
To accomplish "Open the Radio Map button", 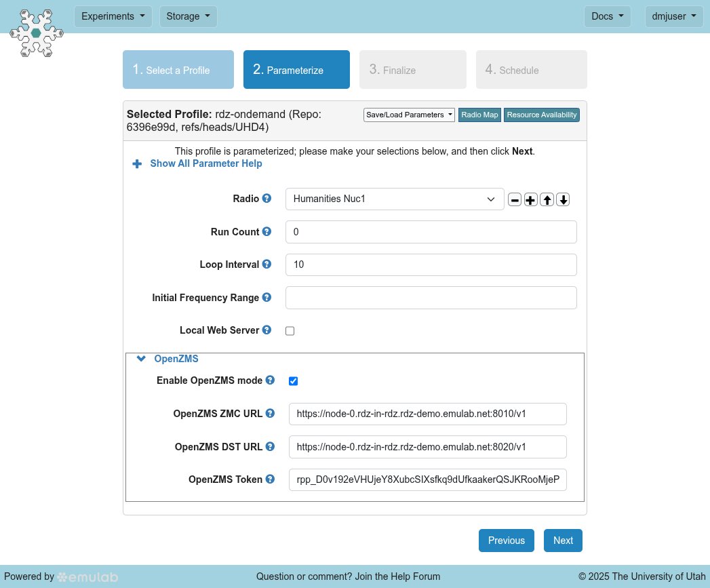I will (x=479, y=115).
